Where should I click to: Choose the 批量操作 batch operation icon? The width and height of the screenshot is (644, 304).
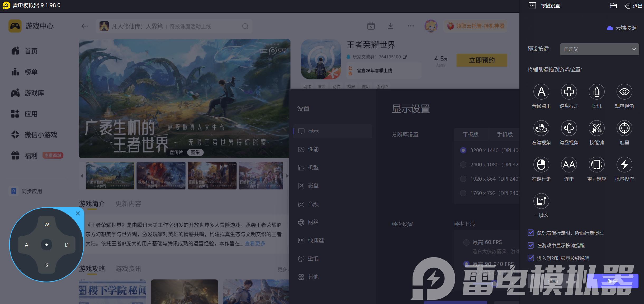pos(624,165)
